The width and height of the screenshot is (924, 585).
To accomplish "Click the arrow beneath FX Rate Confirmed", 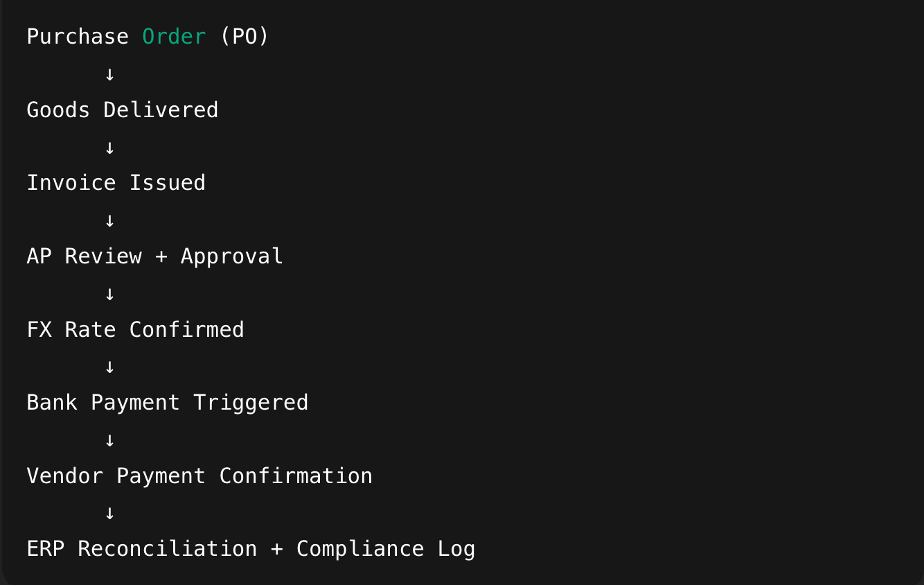I will [x=109, y=366].
